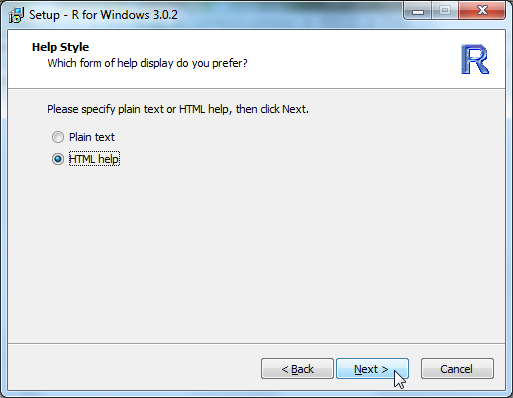
Task: Continue setup with the Next > button
Action: pyautogui.click(x=372, y=369)
